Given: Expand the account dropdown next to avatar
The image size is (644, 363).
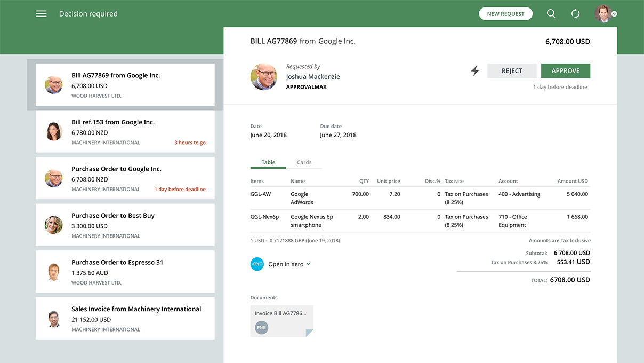Looking at the screenshot, I should click(x=614, y=15).
